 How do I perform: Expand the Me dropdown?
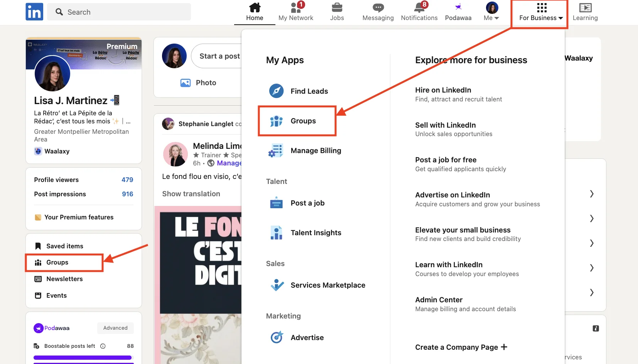[x=491, y=12]
